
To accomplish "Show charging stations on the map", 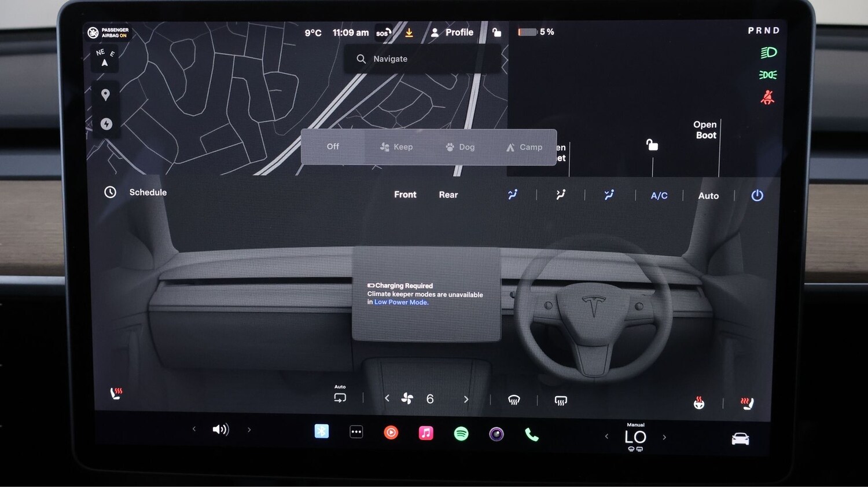I will 106,124.
